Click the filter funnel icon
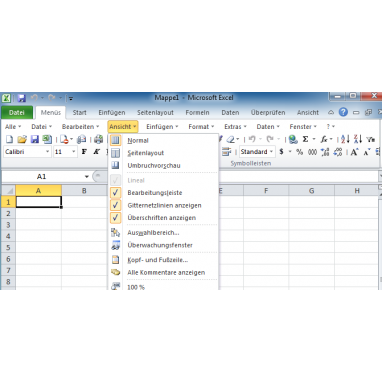 [370, 139]
